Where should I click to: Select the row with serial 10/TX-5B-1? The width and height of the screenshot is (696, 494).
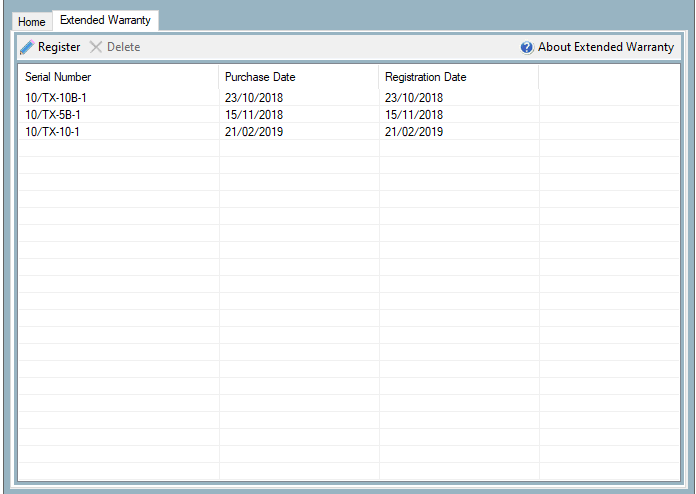click(x=349, y=115)
